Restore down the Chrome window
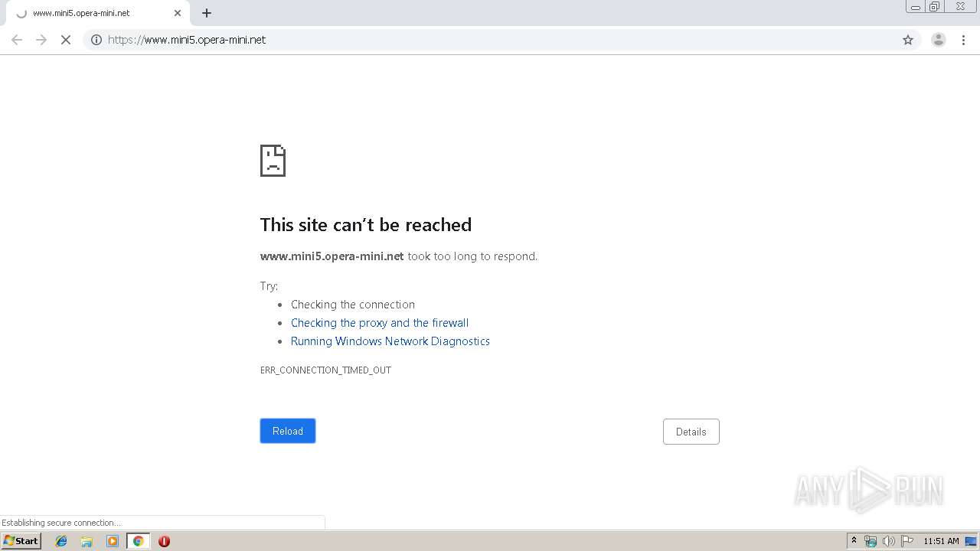This screenshot has height=551, width=980. tap(935, 7)
